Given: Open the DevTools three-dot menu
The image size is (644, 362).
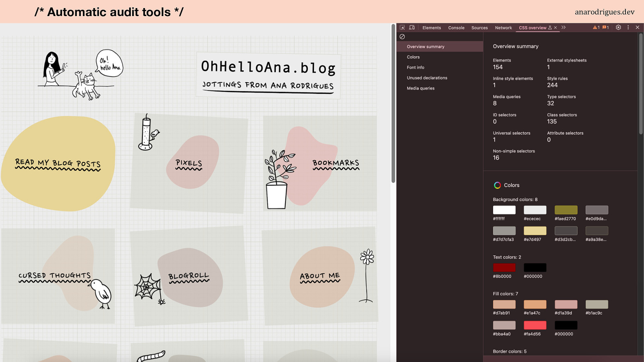Looking at the screenshot, I should click(x=628, y=27).
